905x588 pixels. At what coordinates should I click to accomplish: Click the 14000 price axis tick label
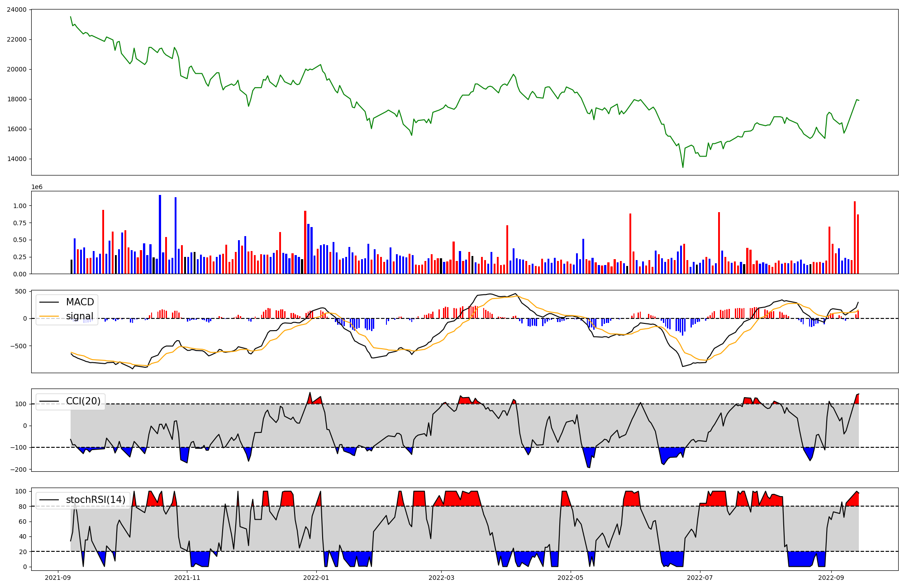(17, 159)
